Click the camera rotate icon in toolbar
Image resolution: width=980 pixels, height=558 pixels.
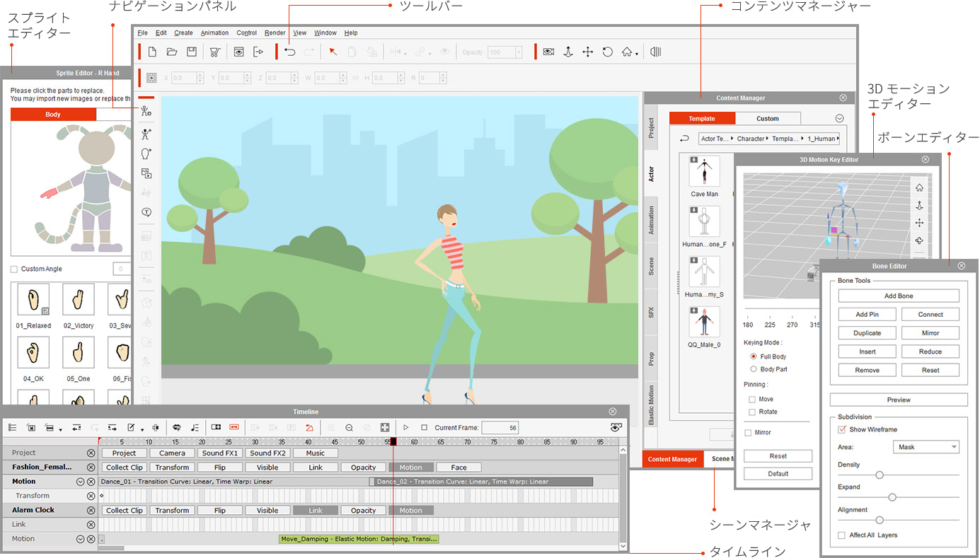pyautogui.click(x=607, y=52)
